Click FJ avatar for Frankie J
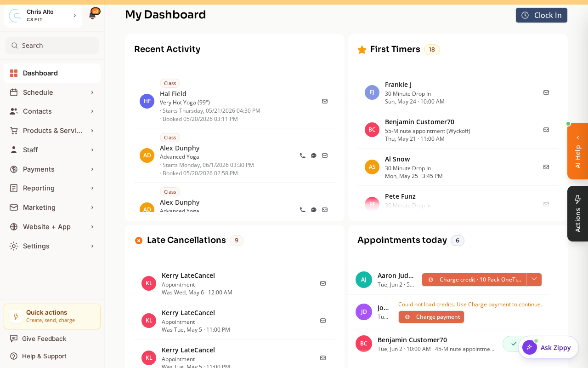588x368 pixels. (372, 92)
